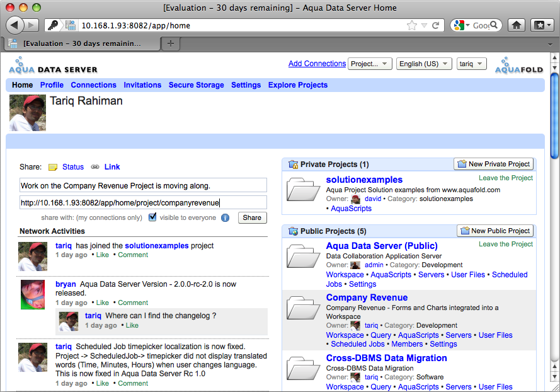
Task: Click the page vertical scrollbar thumb
Action: coord(554,115)
